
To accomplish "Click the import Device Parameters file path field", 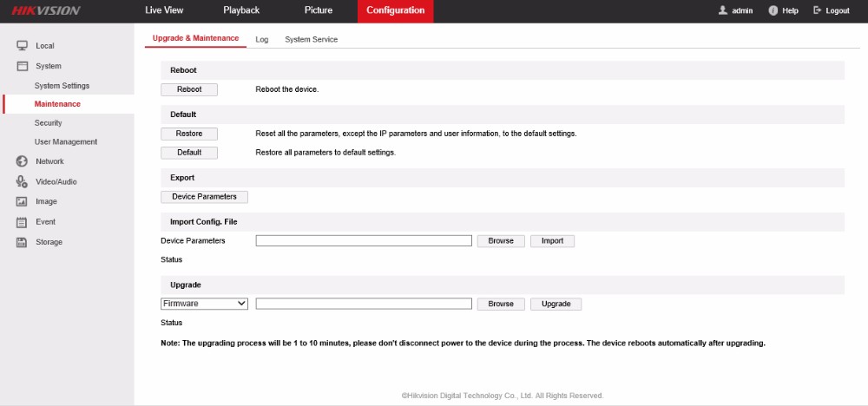I will [363, 240].
